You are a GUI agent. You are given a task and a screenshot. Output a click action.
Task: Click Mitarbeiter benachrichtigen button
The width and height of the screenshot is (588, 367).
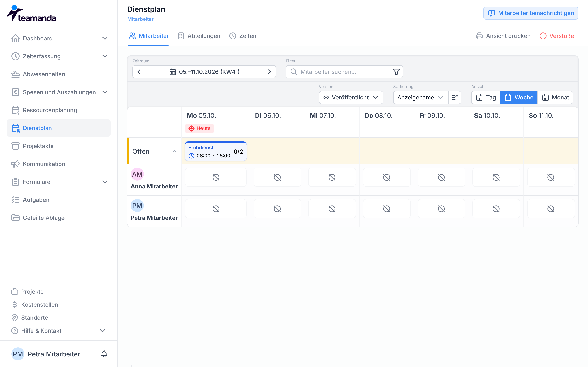pos(531,13)
